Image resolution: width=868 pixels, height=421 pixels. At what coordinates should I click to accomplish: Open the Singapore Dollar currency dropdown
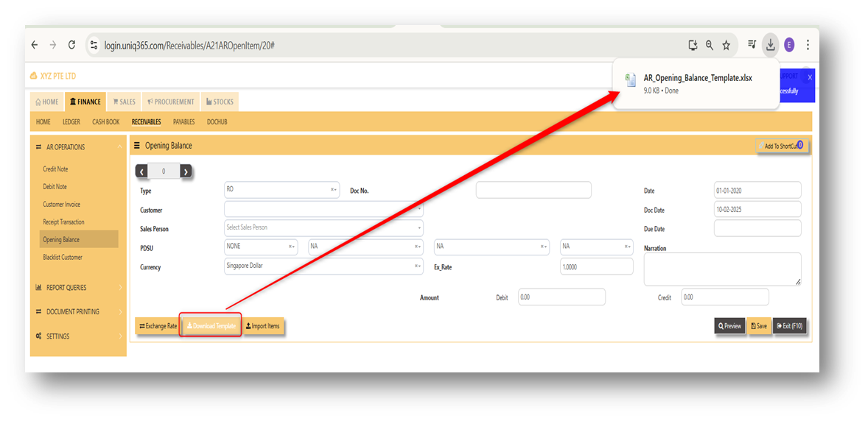(323, 266)
